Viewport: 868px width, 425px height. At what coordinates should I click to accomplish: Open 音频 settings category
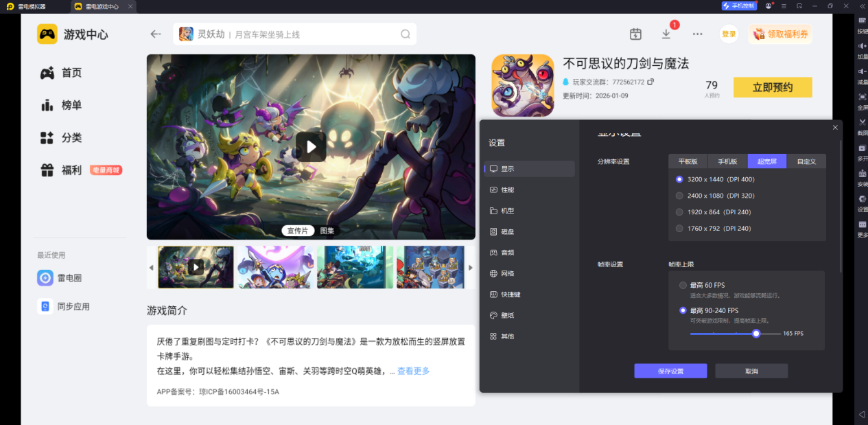(530, 253)
